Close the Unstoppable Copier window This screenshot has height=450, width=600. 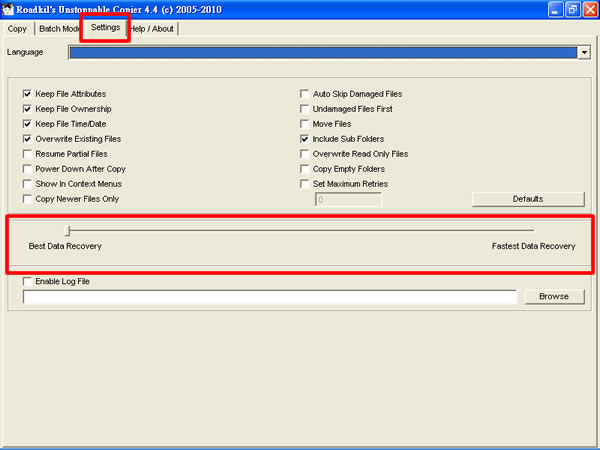[590, 9]
